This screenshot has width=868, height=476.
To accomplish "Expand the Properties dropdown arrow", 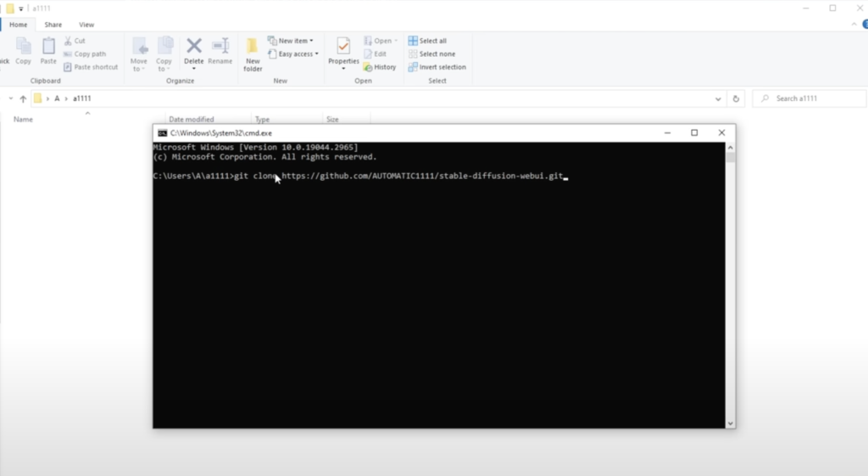I will click(x=343, y=69).
